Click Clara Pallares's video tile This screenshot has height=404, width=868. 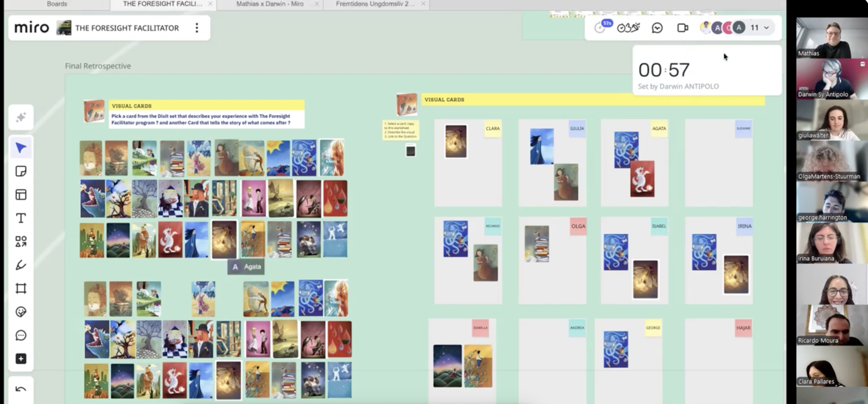tap(832, 367)
